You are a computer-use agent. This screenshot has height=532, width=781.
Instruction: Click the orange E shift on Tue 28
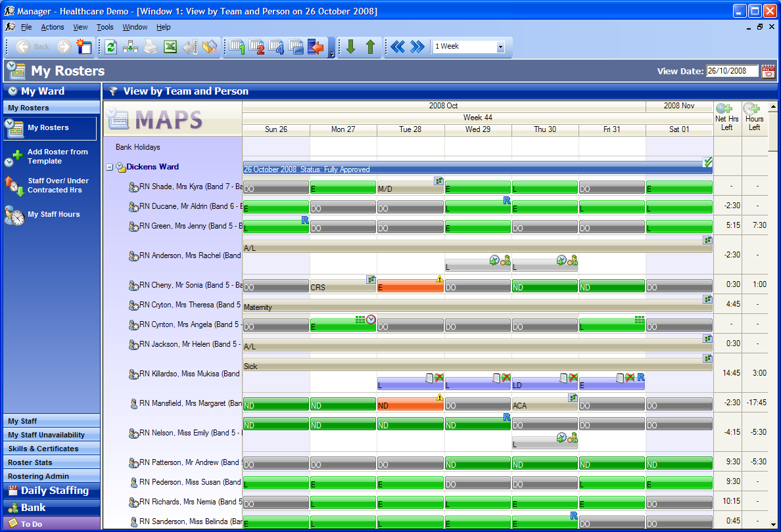tap(410, 286)
